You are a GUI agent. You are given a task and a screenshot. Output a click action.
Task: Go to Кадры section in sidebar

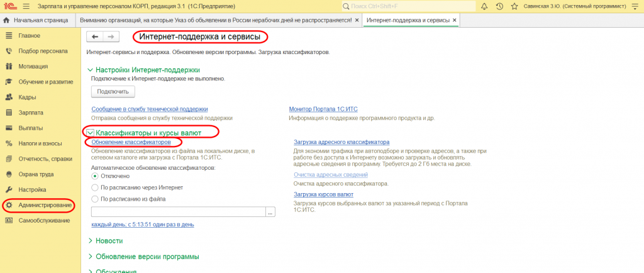click(27, 97)
